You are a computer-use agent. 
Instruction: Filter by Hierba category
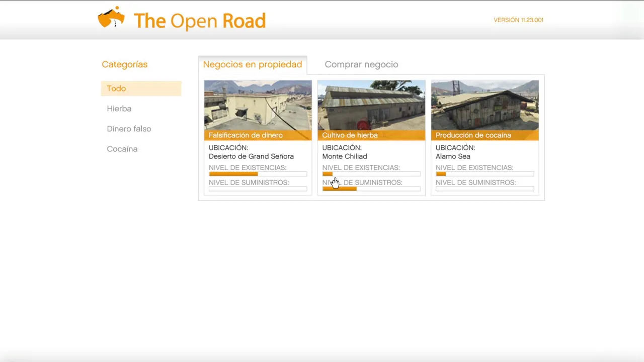point(119,109)
